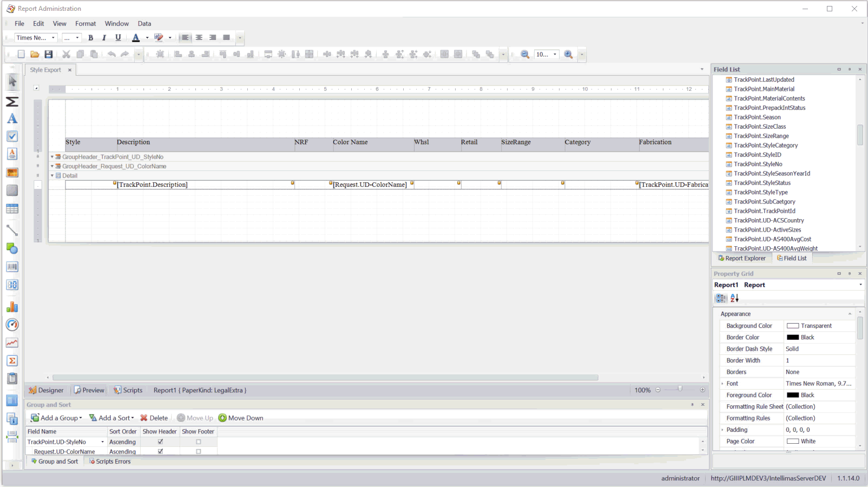
Task: Toggle Show Header for TrackPoint.UD-StyleNo
Action: pos(160,442)
